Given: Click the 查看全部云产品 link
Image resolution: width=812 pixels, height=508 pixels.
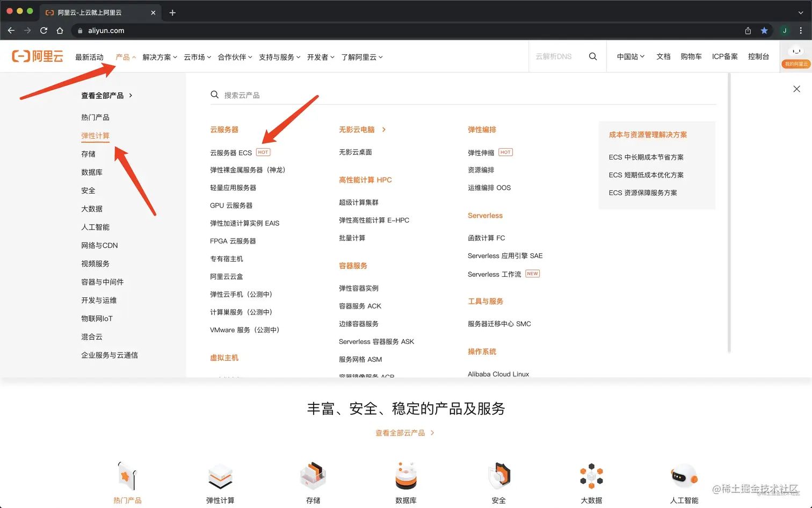Looking at the screenshot, I should click(x=405, y=433).
